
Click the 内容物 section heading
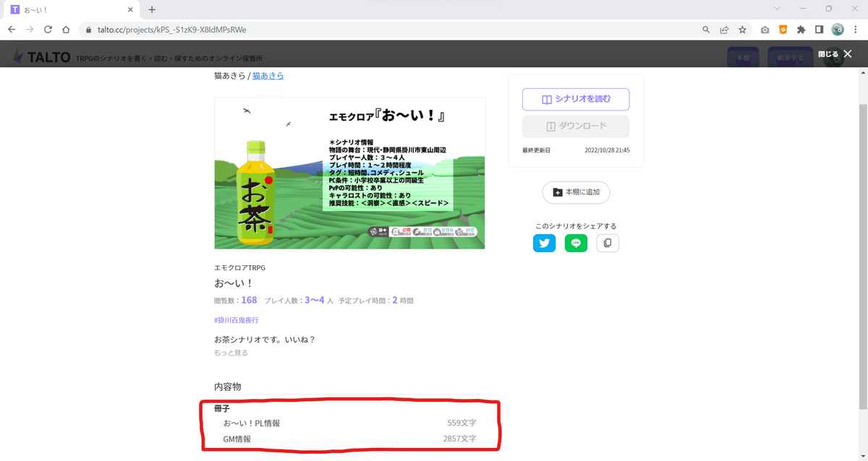228,387
